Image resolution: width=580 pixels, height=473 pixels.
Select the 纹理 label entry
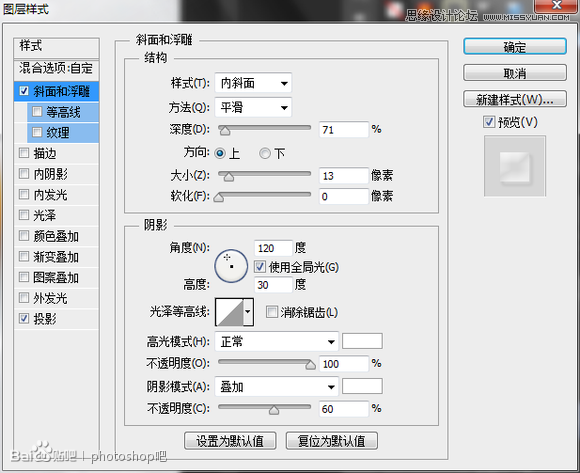58,133
